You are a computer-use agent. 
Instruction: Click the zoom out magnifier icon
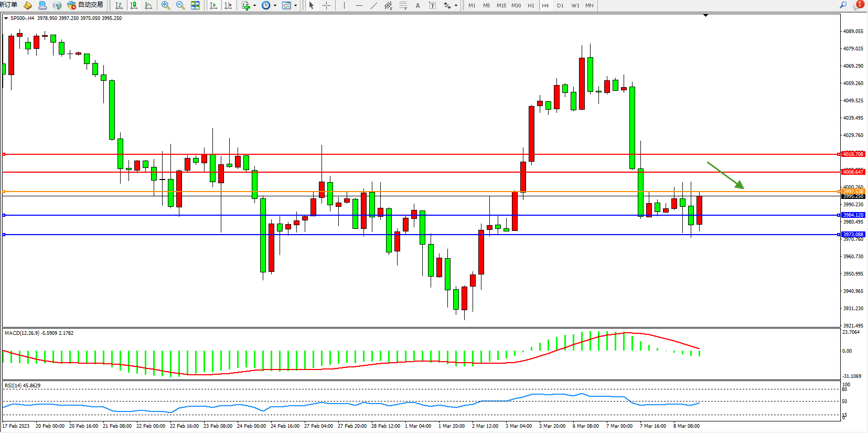180,5
